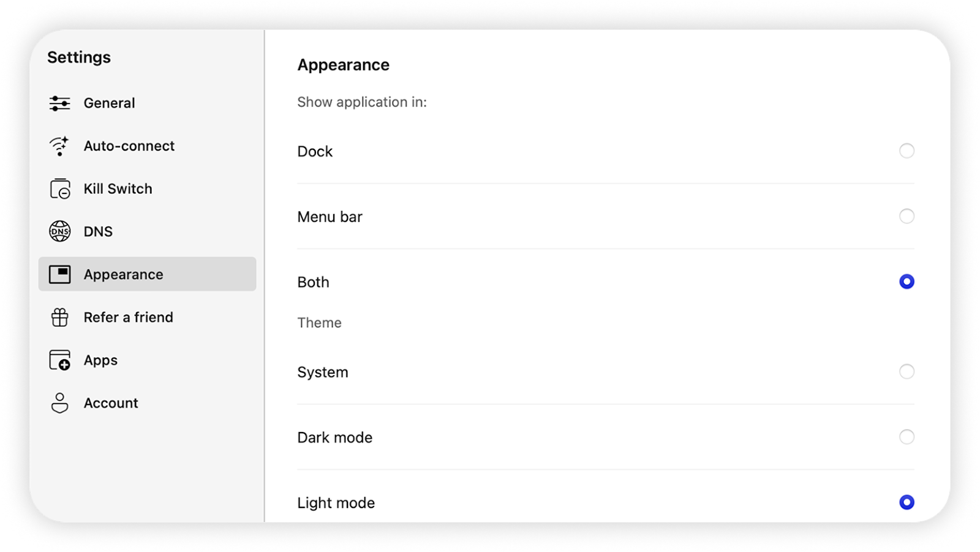Image resolution: width=980 pixels, height=552 pixels.
Task: Open the General settings label
Action: [x=109, y=103]
